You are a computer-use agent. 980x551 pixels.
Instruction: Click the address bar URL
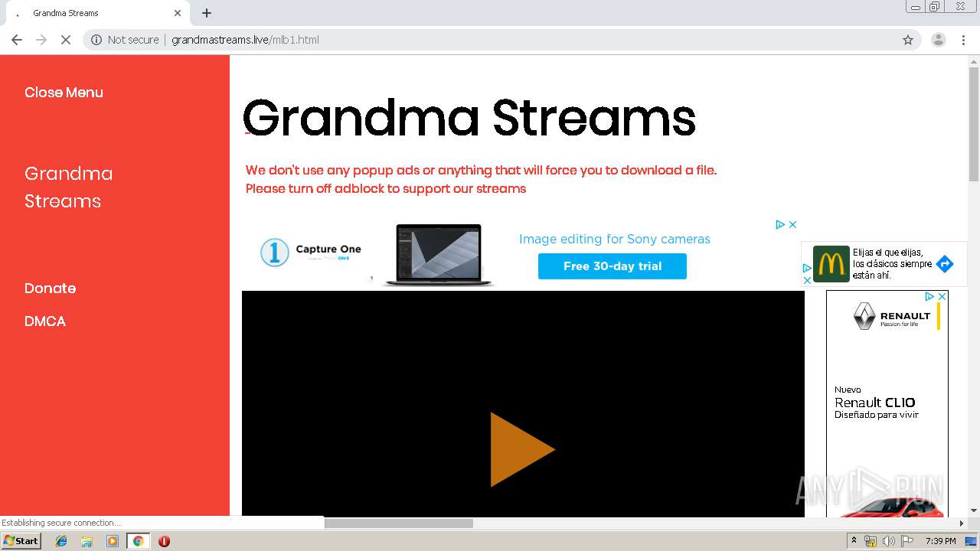(245, 40)
